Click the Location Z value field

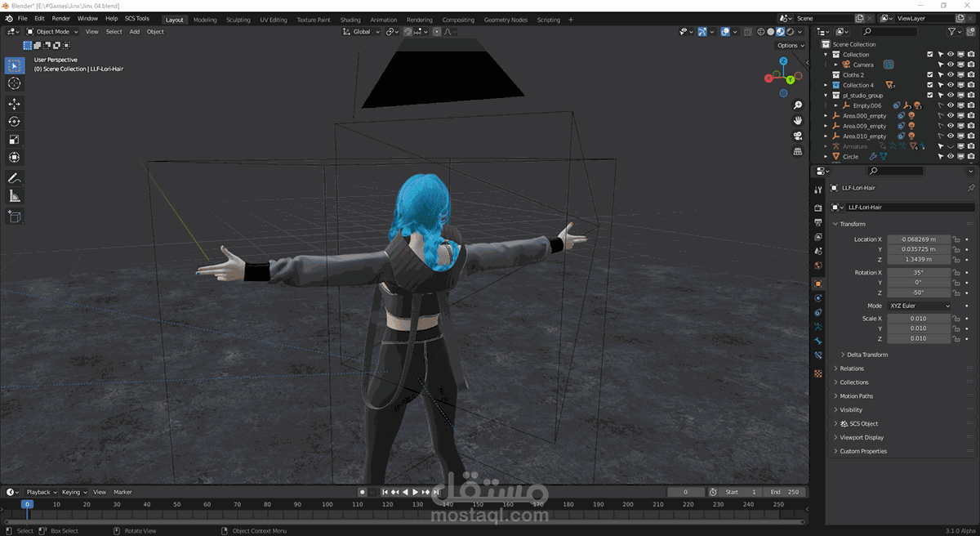[x=919, y=259]
